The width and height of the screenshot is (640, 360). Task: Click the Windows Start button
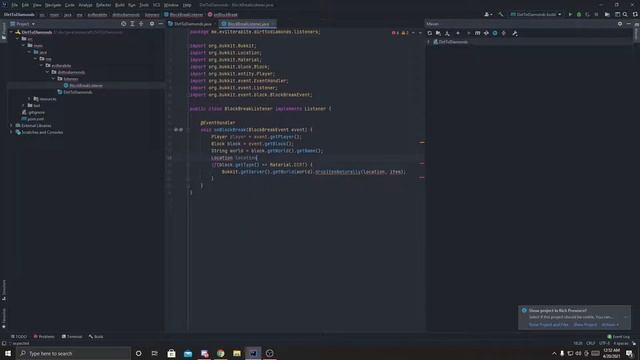coord(8,353)
